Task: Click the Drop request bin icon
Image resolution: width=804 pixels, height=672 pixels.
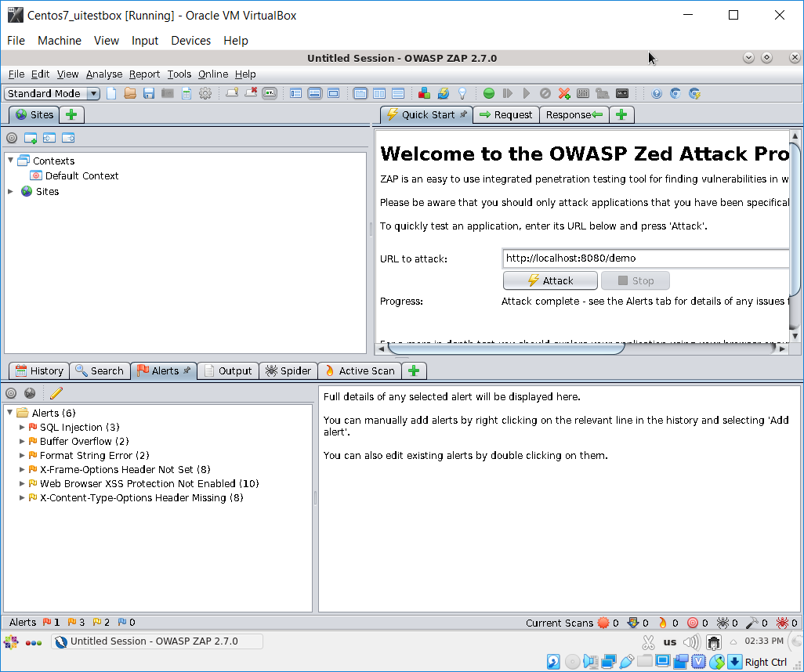Action: pyautogui.click(x=545, y=93)
